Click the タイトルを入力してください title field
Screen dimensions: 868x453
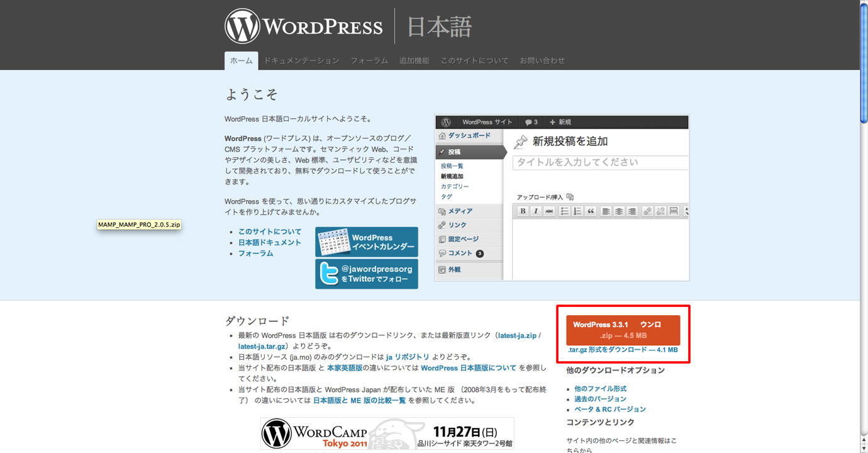coord(601,162)
